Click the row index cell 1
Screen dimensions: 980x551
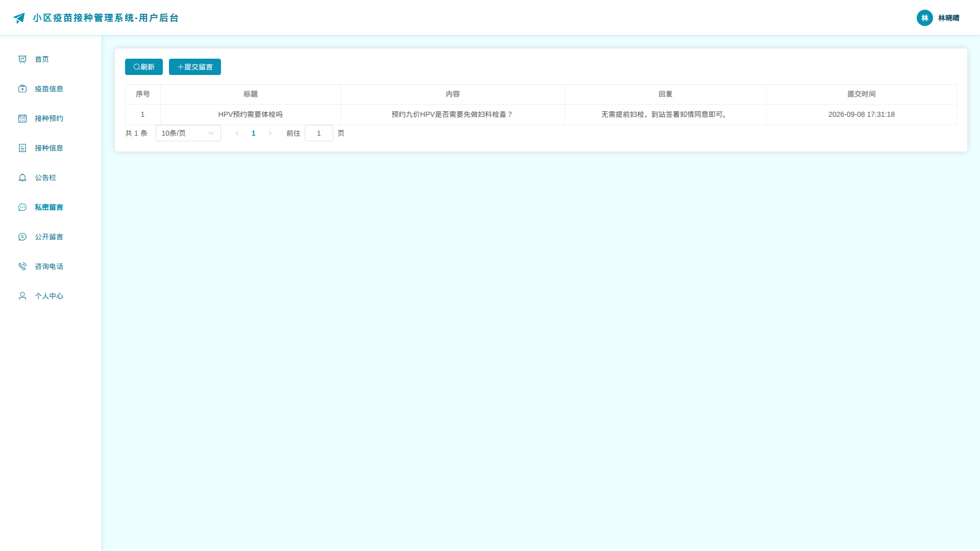pyautogui.click(x=143, y=115)
